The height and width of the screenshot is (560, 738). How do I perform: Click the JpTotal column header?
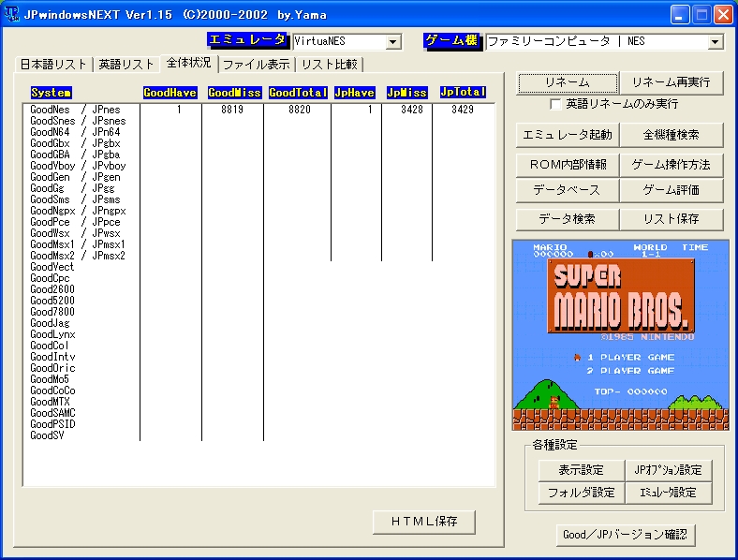point(463,92)
